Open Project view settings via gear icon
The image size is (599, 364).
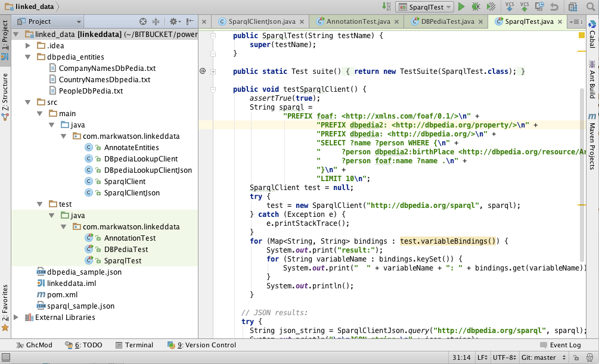point(173,21)
